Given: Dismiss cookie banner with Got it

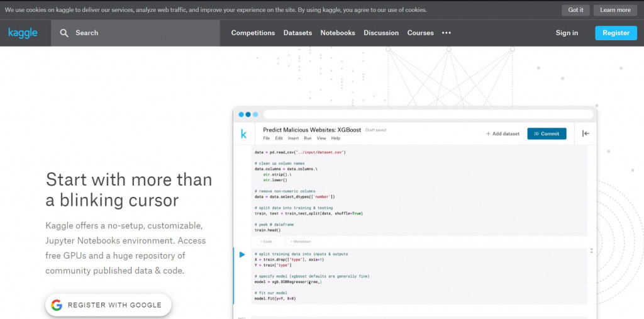Looking at the screenshot, I should 575,10.
